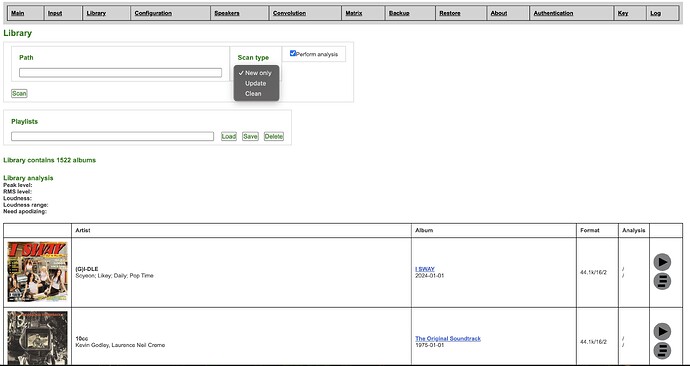Click the 'Peak level:' label
This screenshot has width=690, height=366.
(18, 185)
